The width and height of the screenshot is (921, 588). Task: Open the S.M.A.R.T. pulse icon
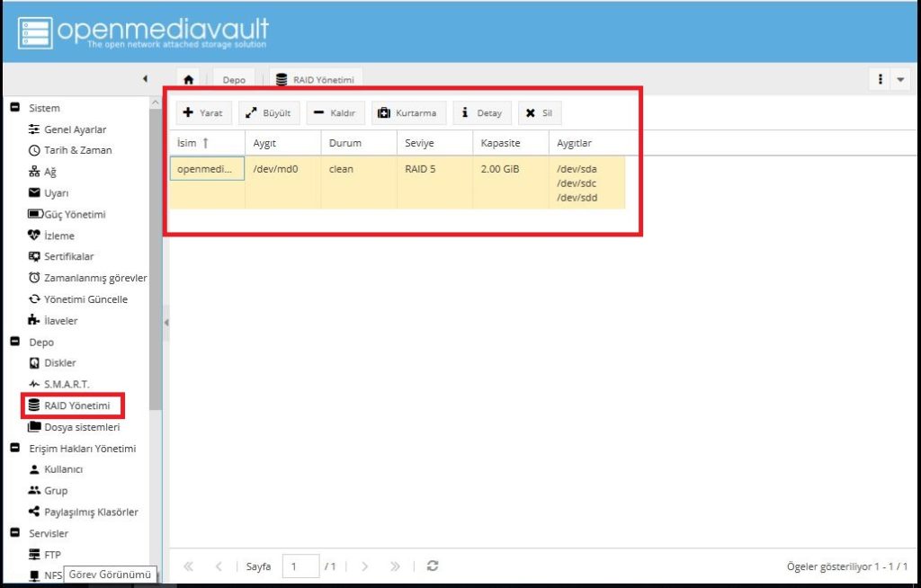pyautogui.click(x=34, y=384)
